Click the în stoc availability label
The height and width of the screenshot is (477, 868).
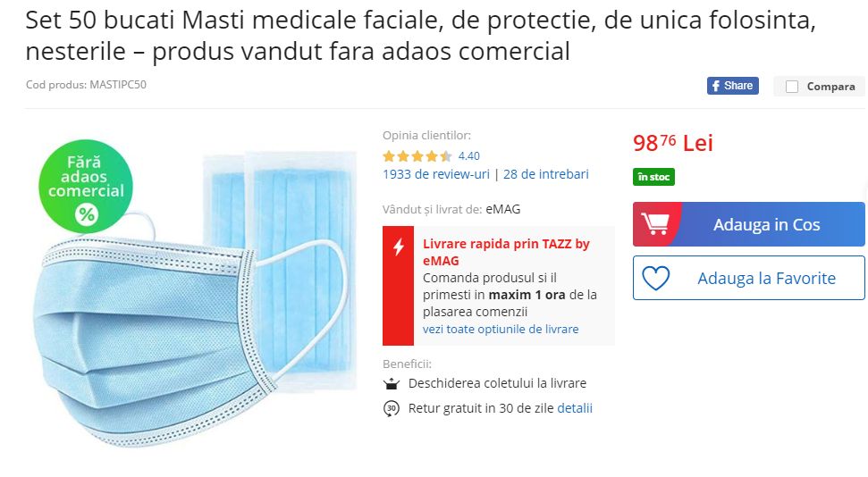(653, 177)
